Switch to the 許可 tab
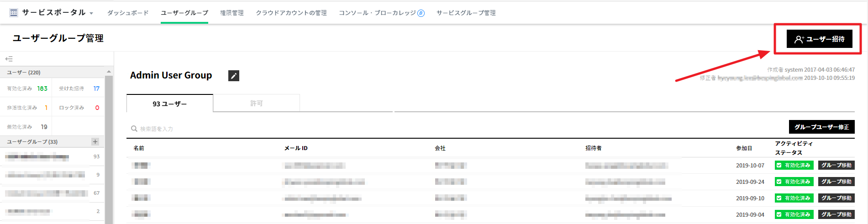 click(256, 104)
